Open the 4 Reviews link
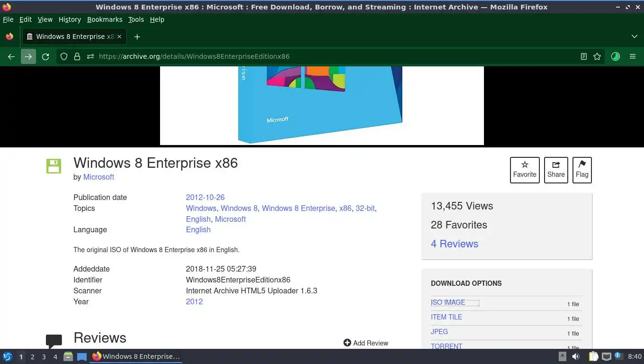 [455, 244]
